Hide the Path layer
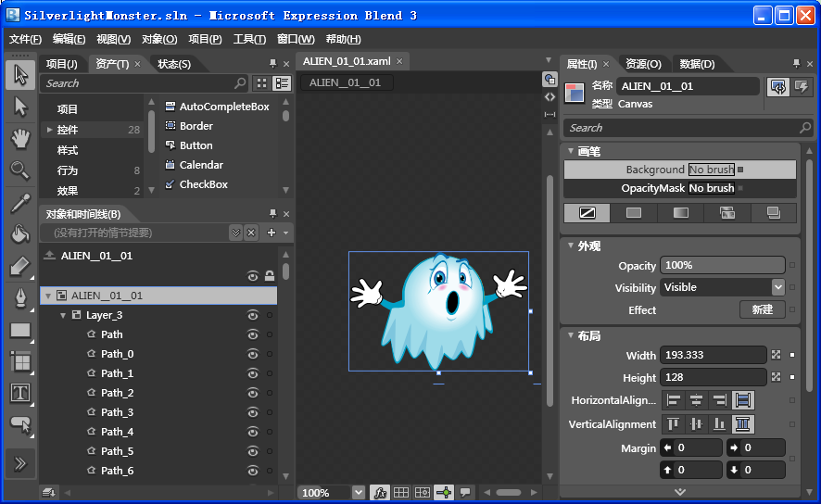Image resolution: width=821 pixels, height=504 pixels. pyautogui.click(x=253, y=334)
